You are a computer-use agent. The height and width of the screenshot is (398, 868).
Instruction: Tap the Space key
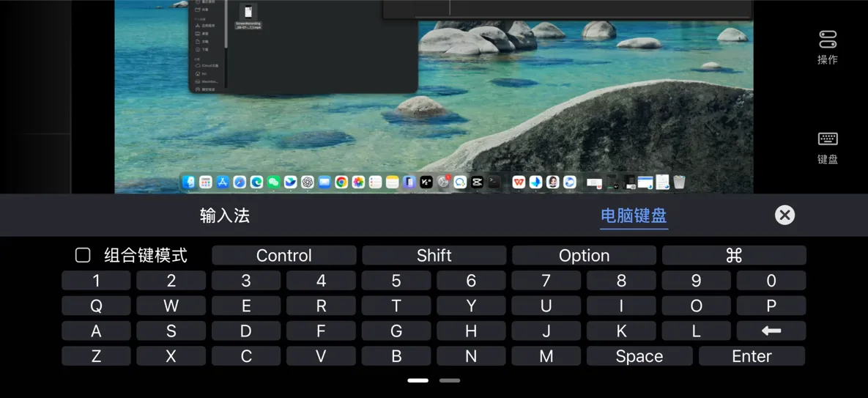(639, 356)
